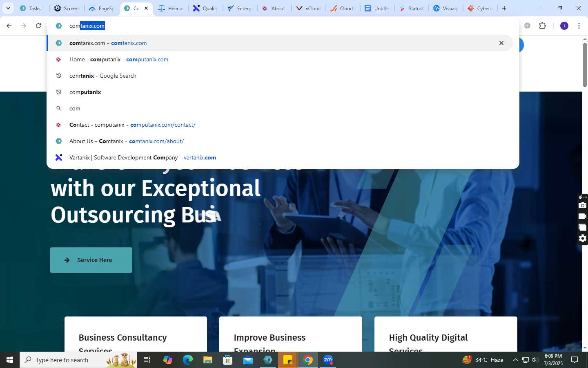Open the volume tray icon
The height and width of the screenshot is (368, 588).
click(535, 360)
